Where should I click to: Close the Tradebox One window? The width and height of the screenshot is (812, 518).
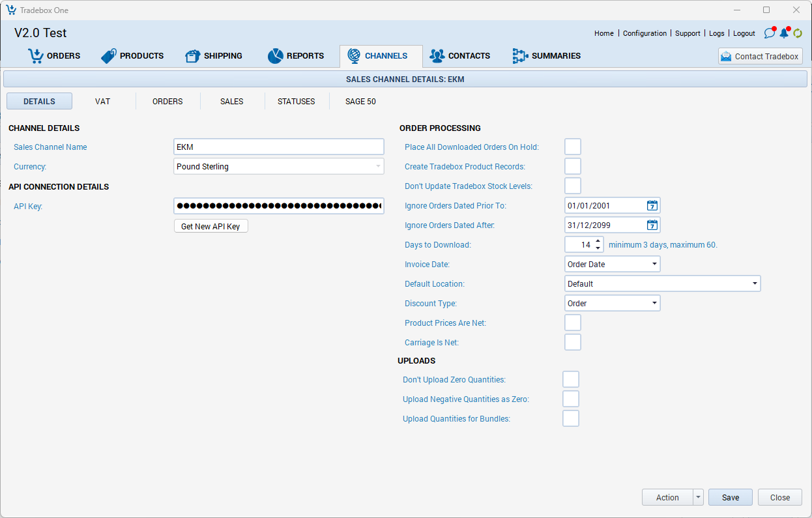pos(796,10)
